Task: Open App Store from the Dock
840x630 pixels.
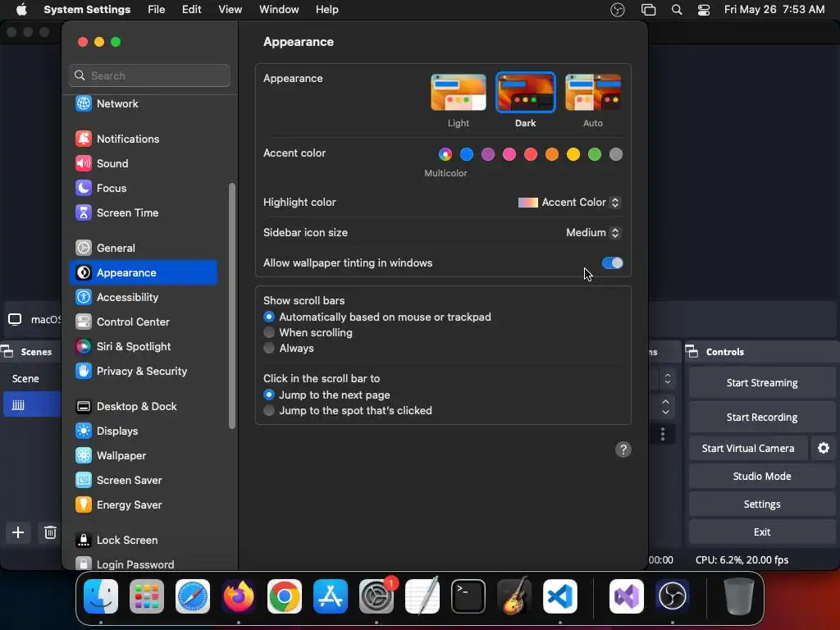Action: pyautogui.click(x=331, y=596)
